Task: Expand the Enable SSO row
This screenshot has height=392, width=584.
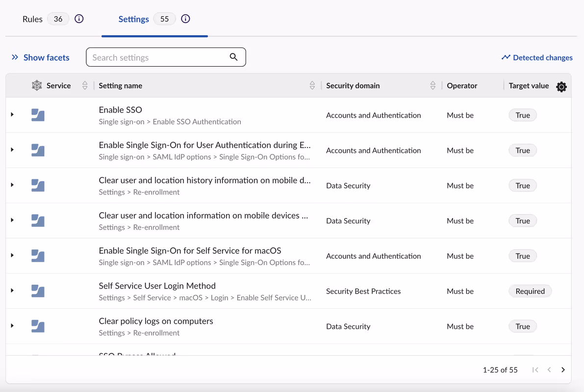Action: 12,115
